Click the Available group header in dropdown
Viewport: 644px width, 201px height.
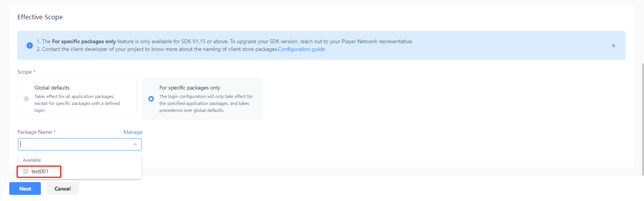click(32, 160)
